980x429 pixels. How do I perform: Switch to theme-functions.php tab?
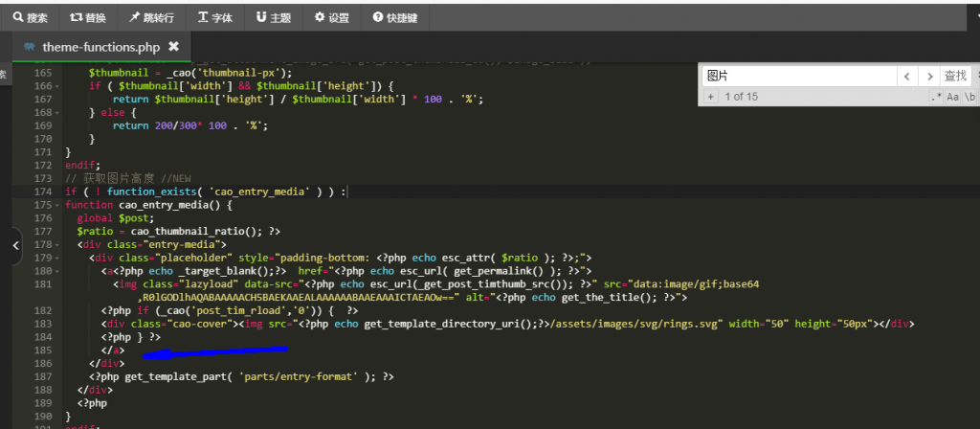(100, 46)
